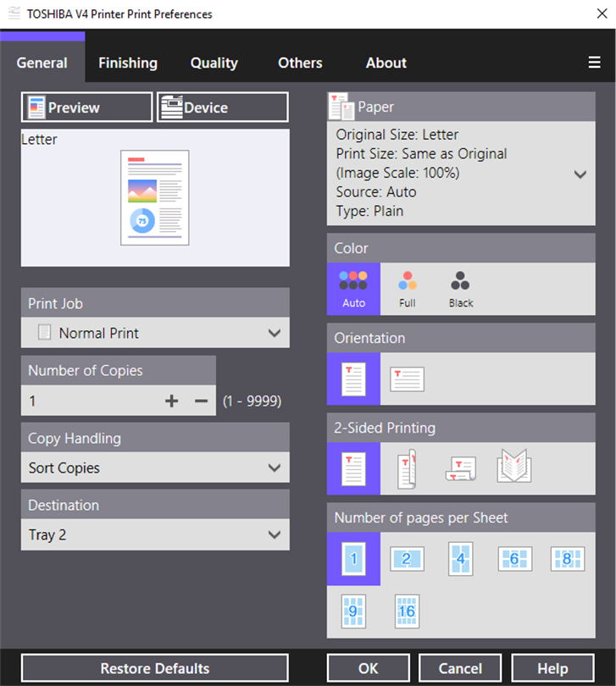616x686 pixels.
Task: Switch to the Finishing tab
Action: point(128,63)
